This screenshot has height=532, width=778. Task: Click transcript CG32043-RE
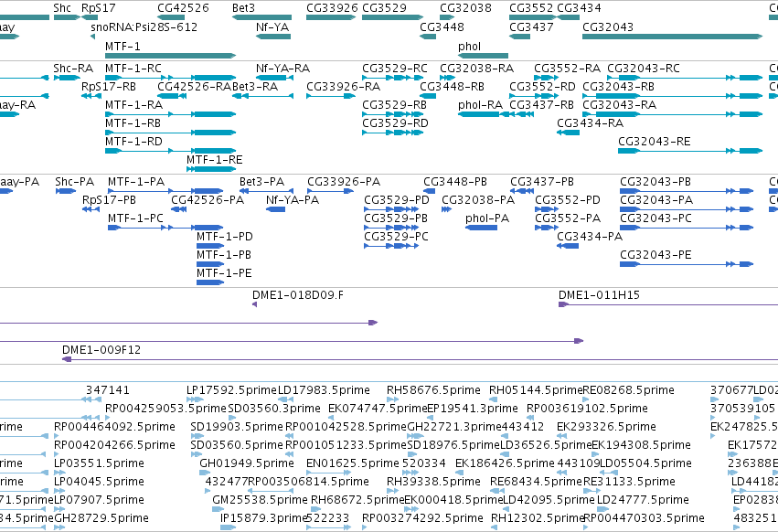(690, 151)
